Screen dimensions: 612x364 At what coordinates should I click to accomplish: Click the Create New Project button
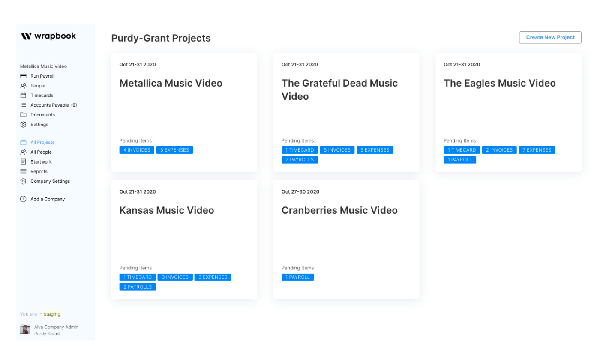coord(550,37)
